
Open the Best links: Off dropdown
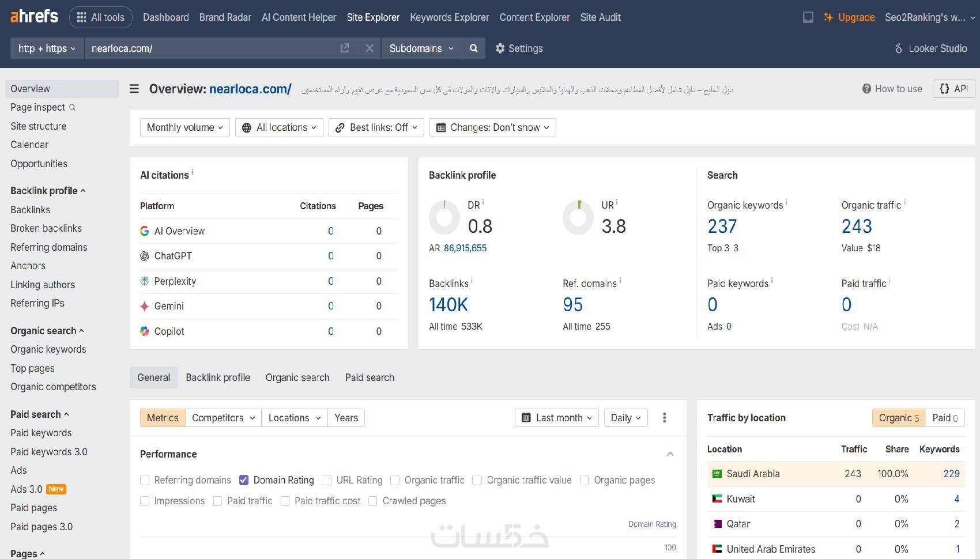click(x=376, y=127)
